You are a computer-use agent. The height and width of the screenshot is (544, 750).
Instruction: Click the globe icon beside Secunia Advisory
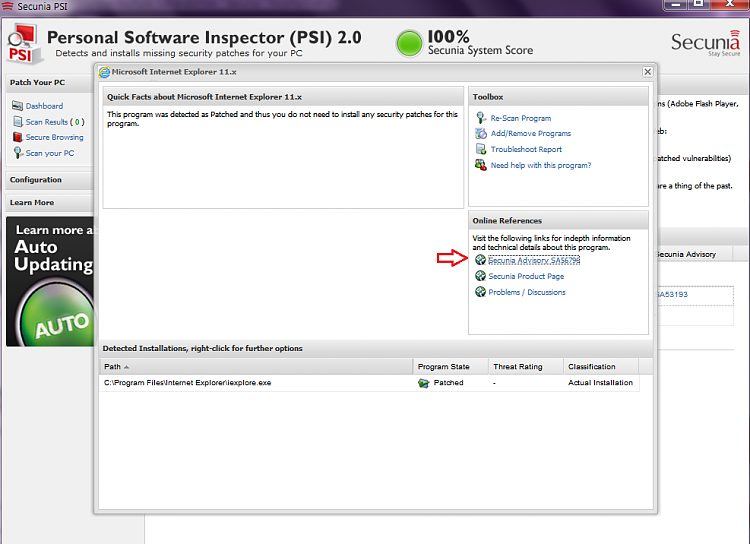tap(480, 260)
